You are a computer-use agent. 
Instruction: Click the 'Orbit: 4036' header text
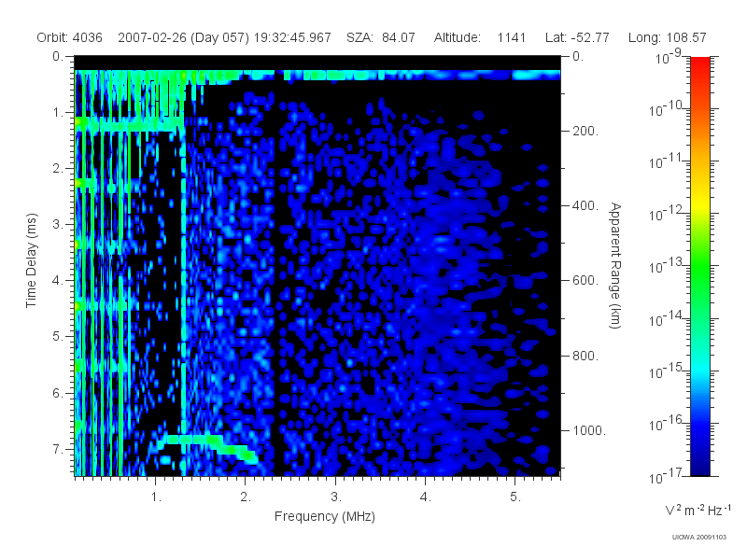tap(69, 37)
